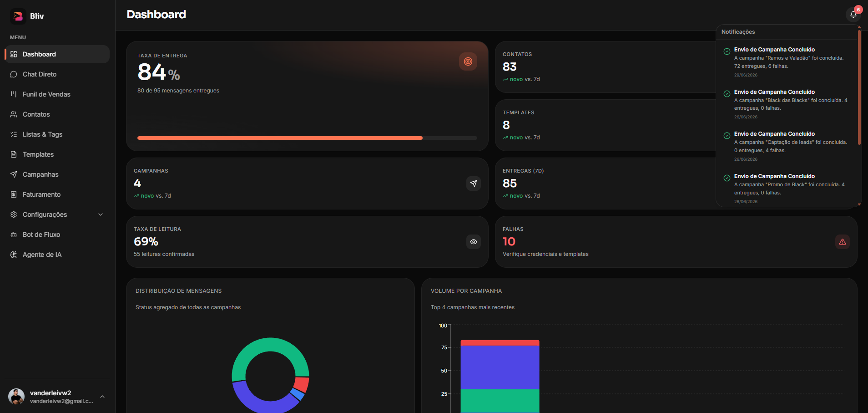Click the notifications panel scrollbar
This screenshot has width=868, height=413.
[859, 87]
